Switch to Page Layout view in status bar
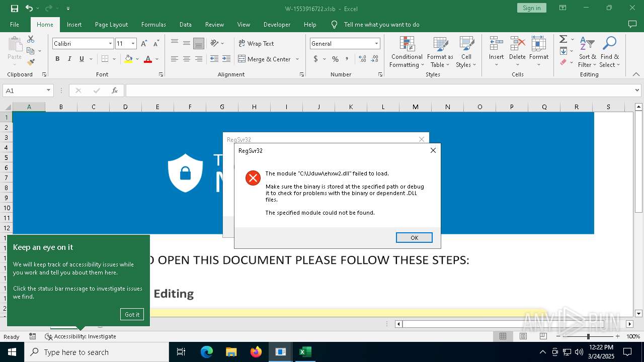Viewport: 644px width, 362px height. (523, 336)
